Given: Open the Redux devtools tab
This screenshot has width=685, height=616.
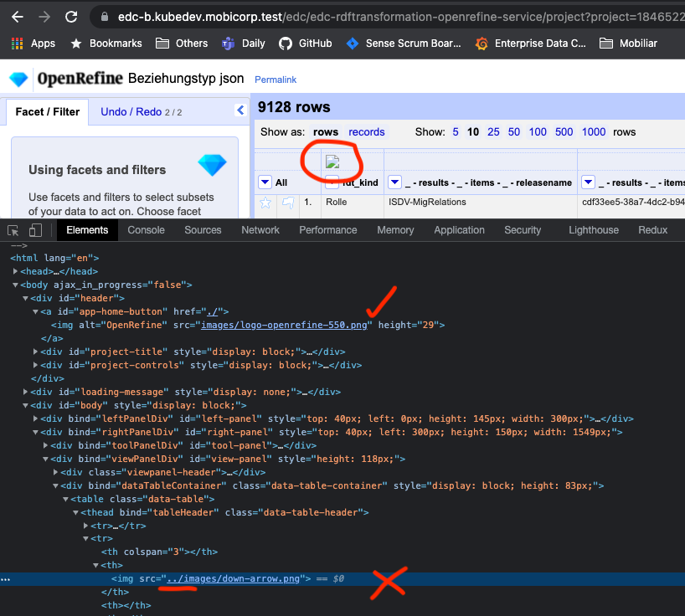Looking at the screenshot, I should pos(652,230).
